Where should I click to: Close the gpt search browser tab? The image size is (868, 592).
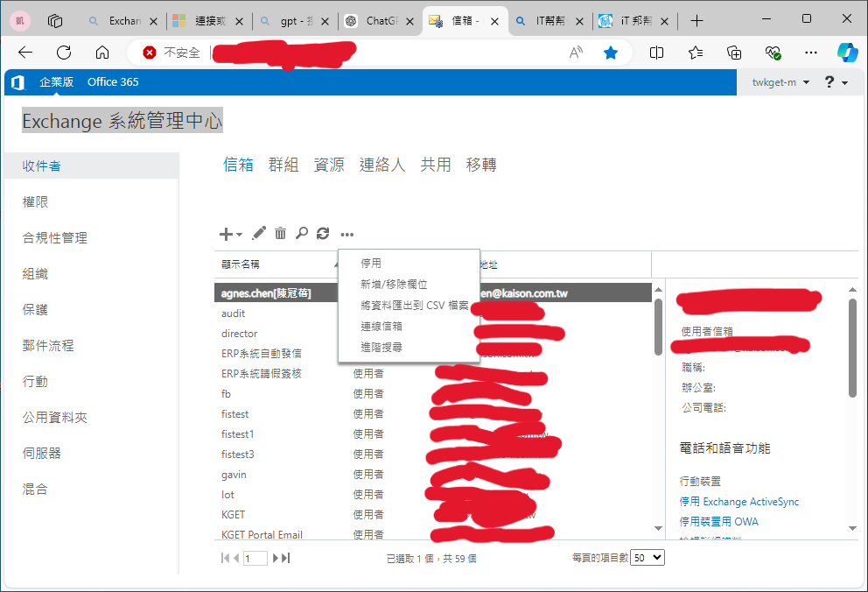(x=325, y=22)
